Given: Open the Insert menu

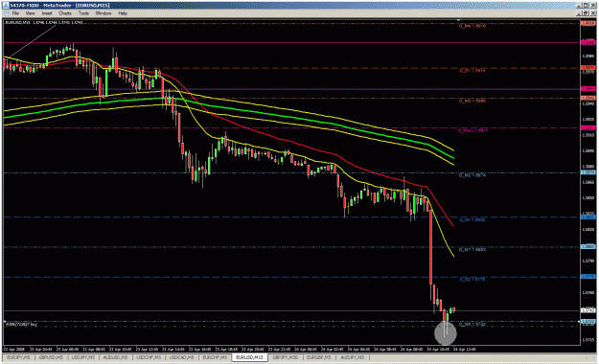Looking at the screenshot, I should [47, 13].
